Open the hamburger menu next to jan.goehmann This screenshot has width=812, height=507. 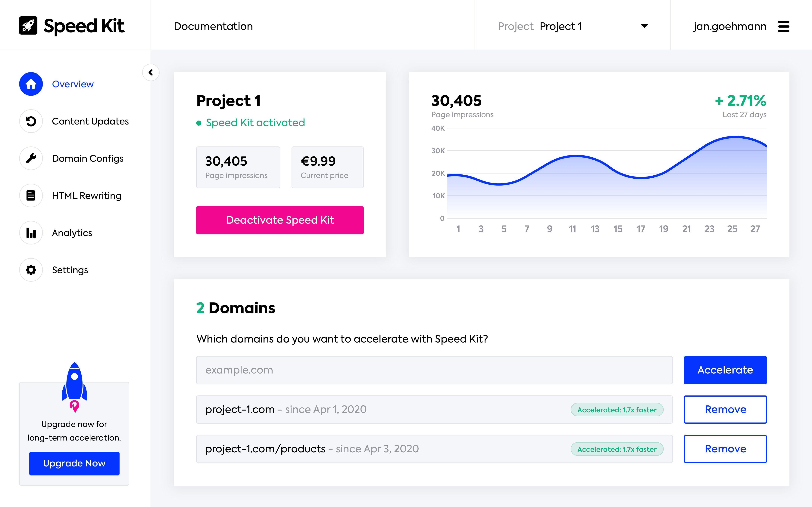pyautogui.click(x=783, y=26)
